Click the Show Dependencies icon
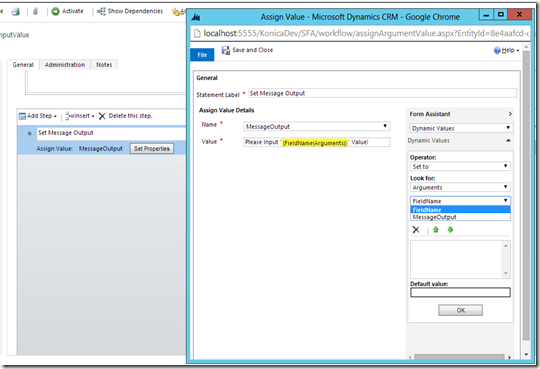The width and height of the screenshot is (540, 369). (x=101, y=11)
